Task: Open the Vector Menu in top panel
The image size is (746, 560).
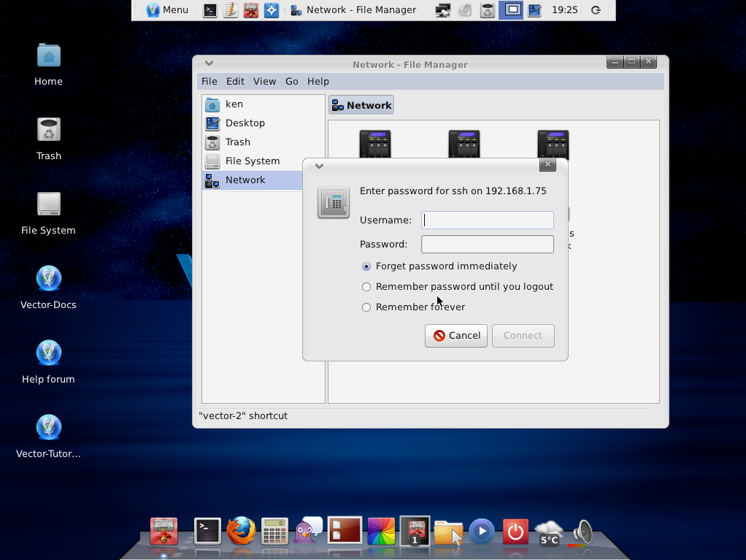Action: pyautogui.click(x=168, y=10)
